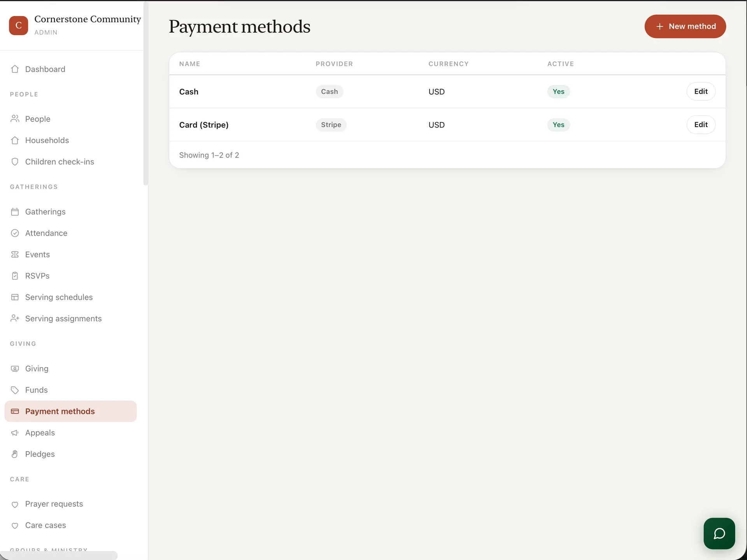
Task: Edit the Cash payment method
Action: [701, 91]
